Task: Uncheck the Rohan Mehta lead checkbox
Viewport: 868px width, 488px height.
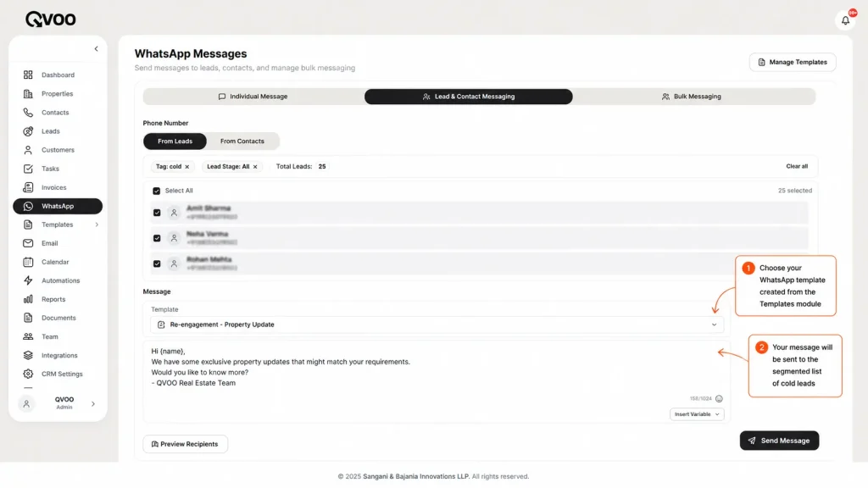Action: point(157,264)
